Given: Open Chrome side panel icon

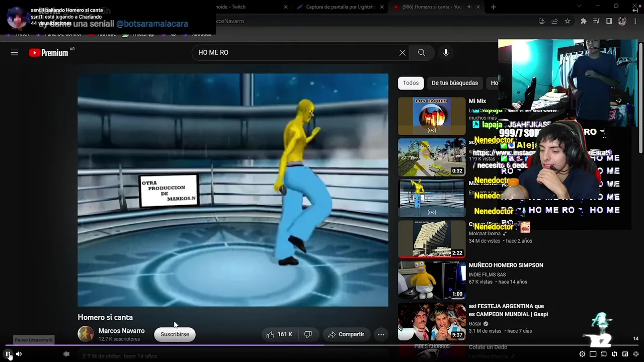Looking at the screenshot, I should [x=609, y=21].
